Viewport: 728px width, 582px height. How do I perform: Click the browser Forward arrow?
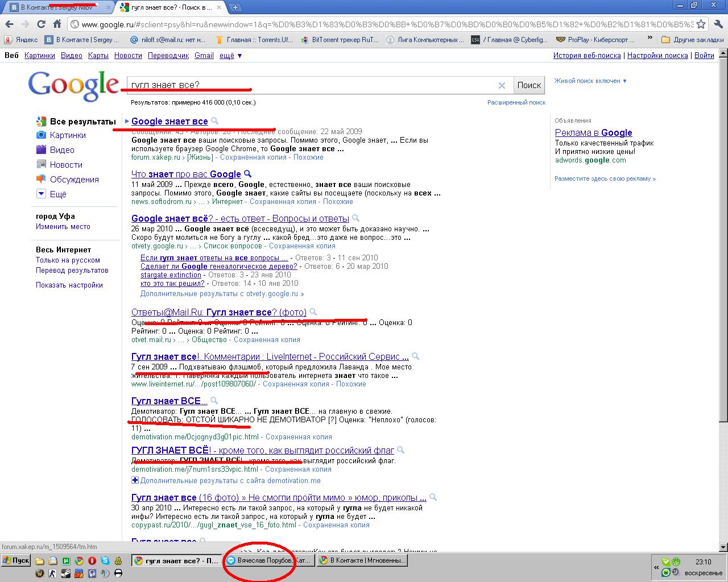coord(25,24)
